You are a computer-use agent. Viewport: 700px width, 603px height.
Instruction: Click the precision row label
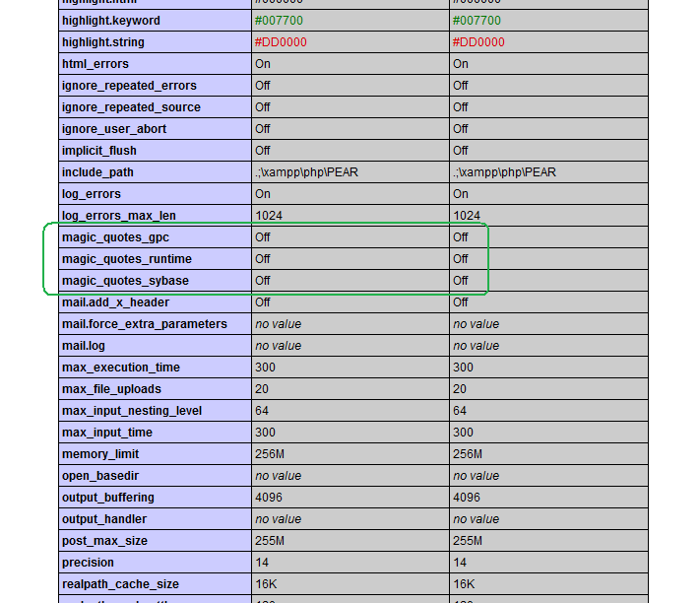click(x=88, y=563)
